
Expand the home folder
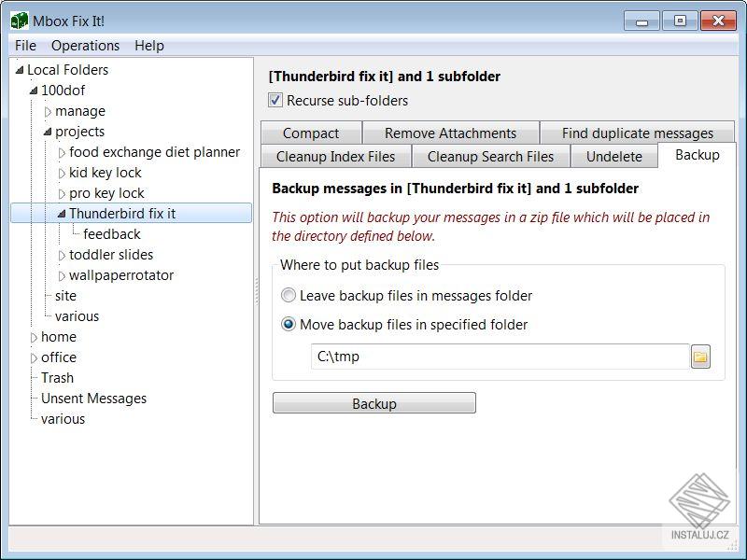35,337
